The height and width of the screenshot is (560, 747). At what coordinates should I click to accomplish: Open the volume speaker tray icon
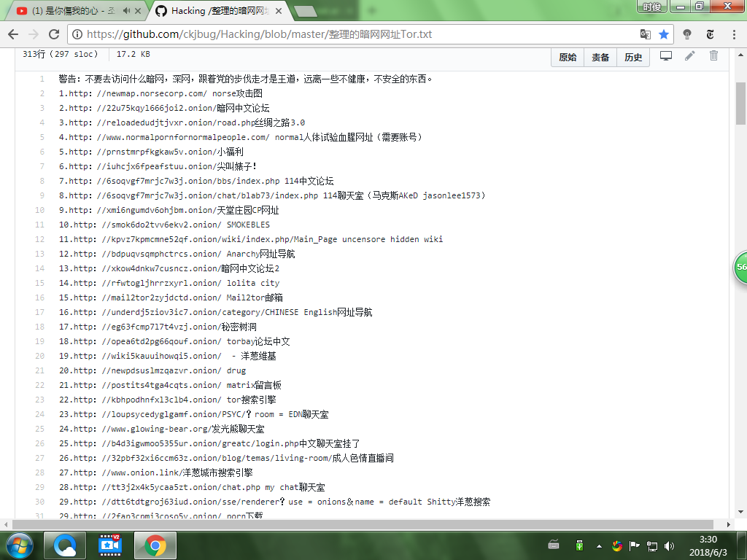(670, 545)
